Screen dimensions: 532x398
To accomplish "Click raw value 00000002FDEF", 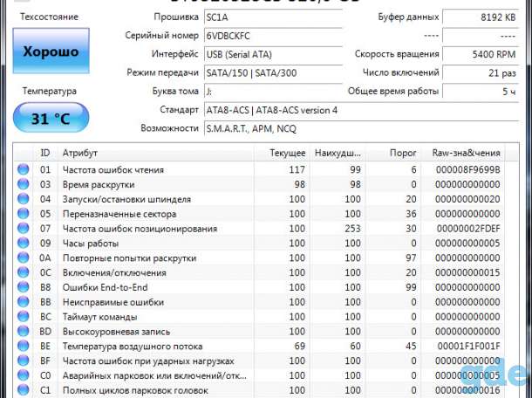I will [468, 229].
